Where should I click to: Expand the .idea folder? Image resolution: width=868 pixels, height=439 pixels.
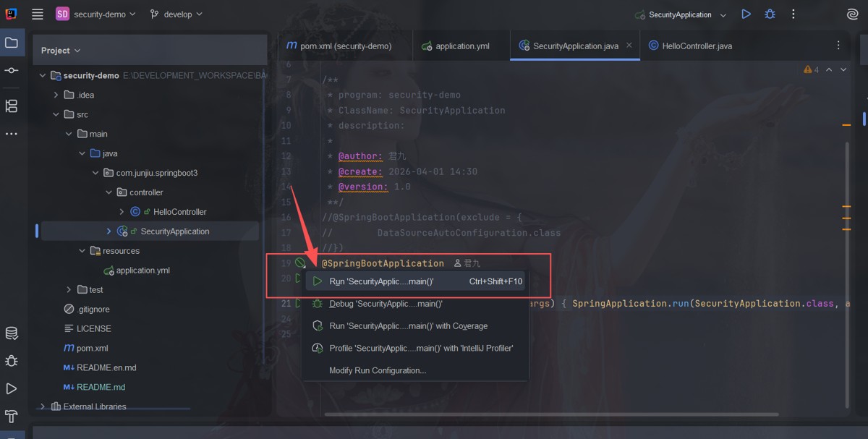click(56, 95)
